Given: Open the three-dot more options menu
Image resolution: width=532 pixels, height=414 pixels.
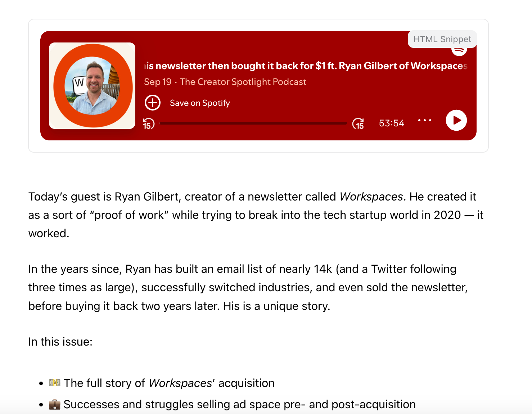Looking at the screenshot, I should click(x=425, y=120).
